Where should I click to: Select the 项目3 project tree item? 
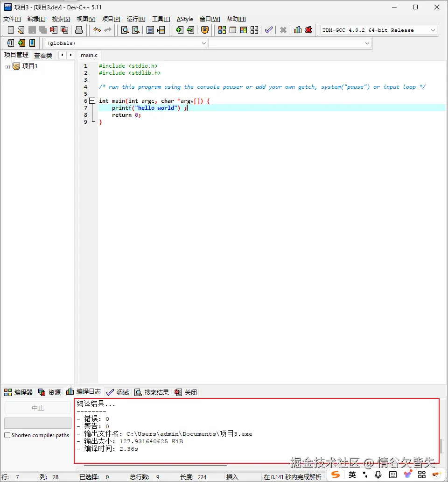[30, 66]
